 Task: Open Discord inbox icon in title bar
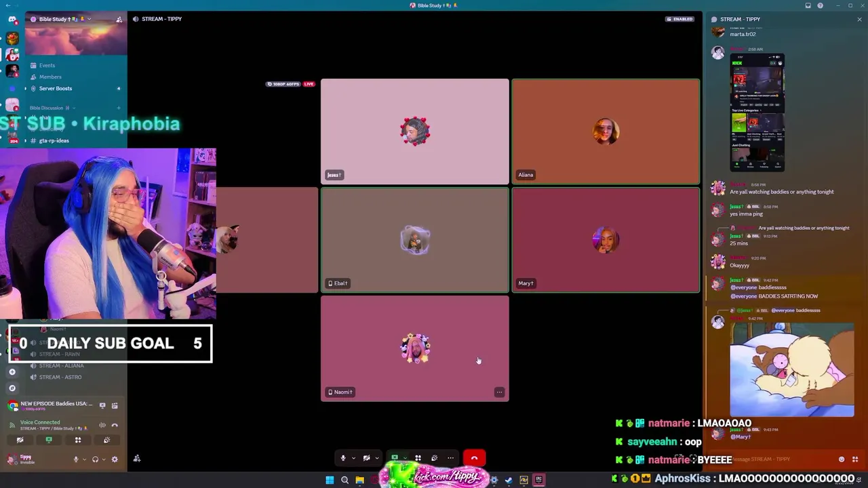(x=808, y=5)
